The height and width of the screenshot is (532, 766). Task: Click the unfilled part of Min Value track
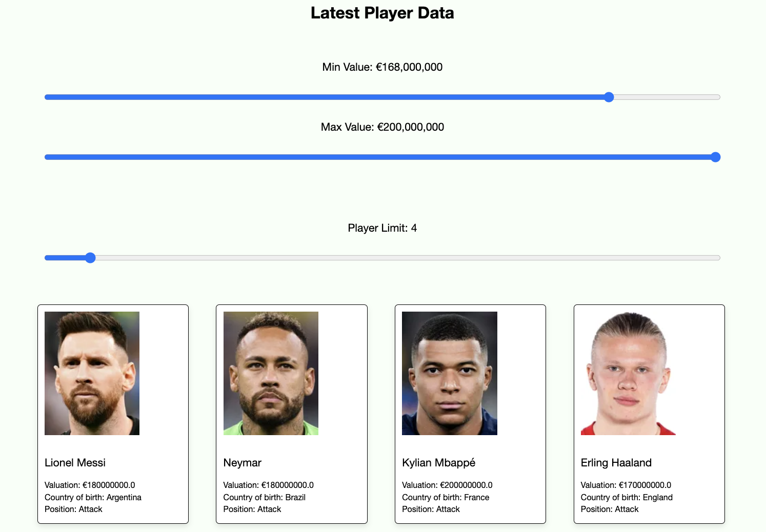click(667, 97)
